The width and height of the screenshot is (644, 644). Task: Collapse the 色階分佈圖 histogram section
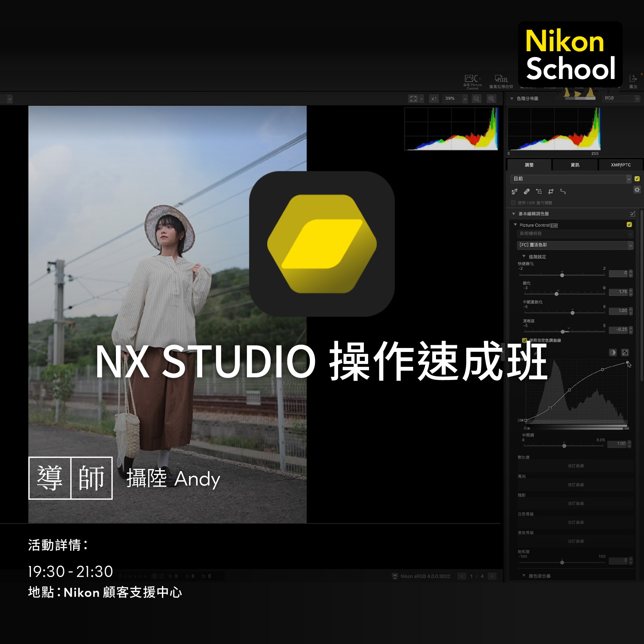[512, 99]
